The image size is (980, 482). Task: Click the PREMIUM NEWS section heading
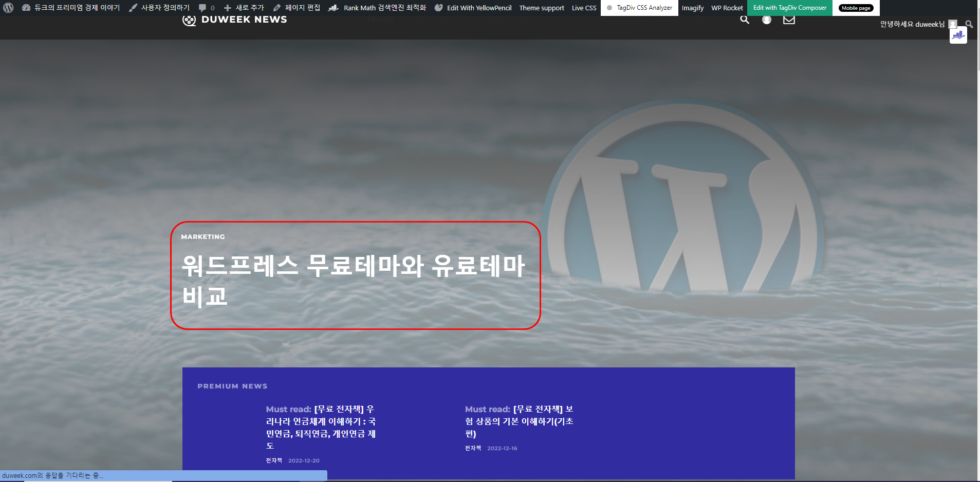pos(232,386)
